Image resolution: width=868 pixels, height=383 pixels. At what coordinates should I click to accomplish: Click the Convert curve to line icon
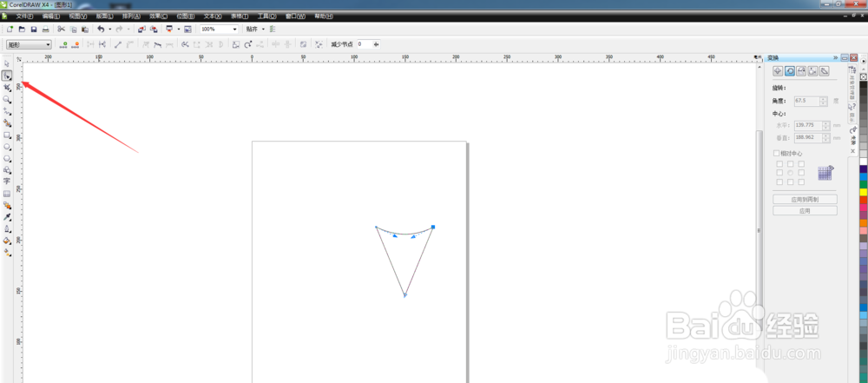(117, 44)
